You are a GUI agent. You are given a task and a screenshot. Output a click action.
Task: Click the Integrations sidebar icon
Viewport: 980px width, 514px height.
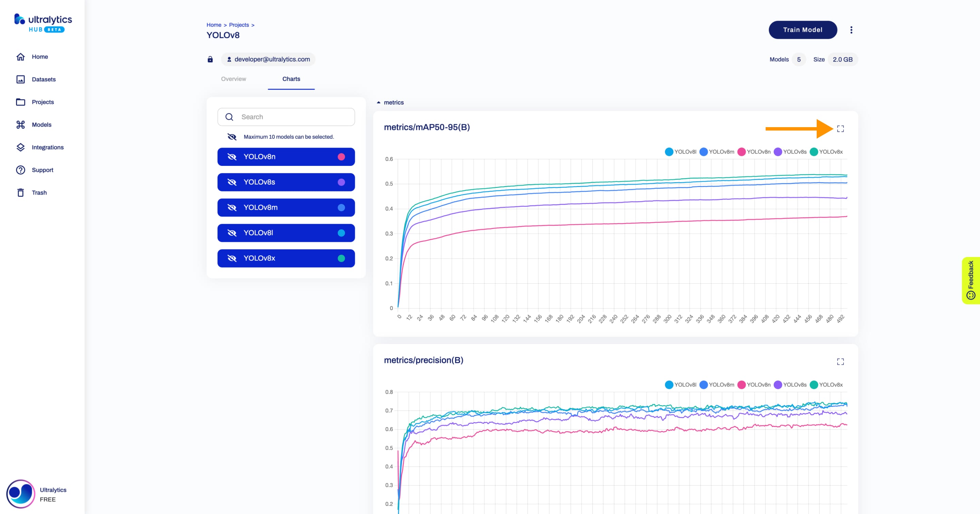pyautogui.click(x=20, y=147)
